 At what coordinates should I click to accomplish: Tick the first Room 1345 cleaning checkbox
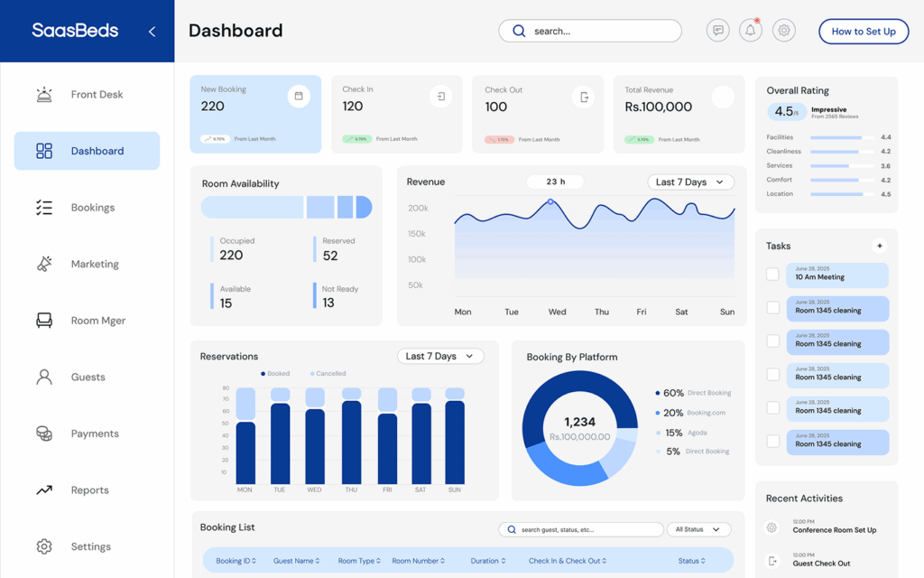click(772, 308)
